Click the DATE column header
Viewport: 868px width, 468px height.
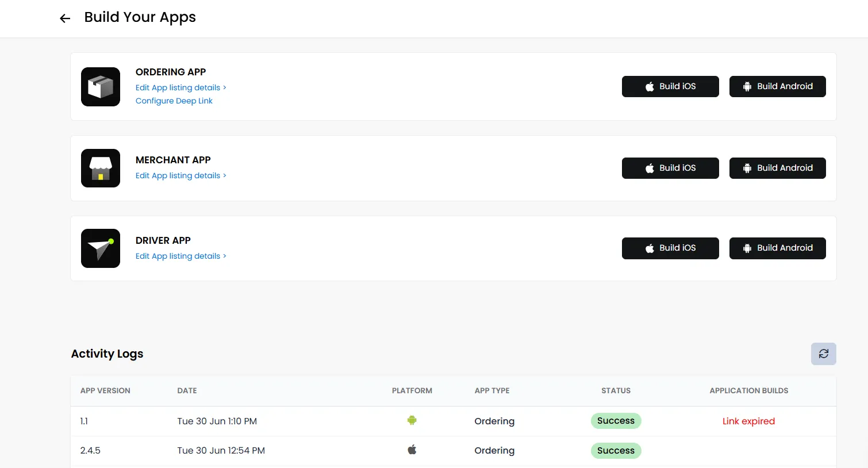[187, 390]
